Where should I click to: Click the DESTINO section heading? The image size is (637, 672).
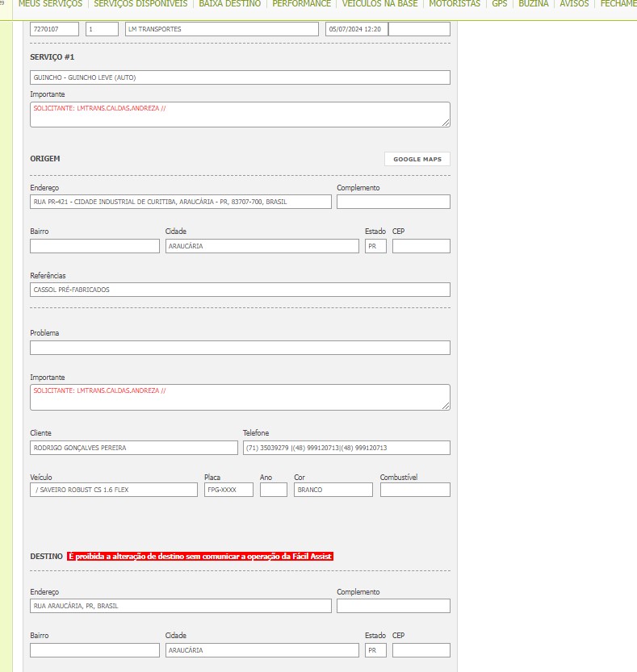pos(46,557)
